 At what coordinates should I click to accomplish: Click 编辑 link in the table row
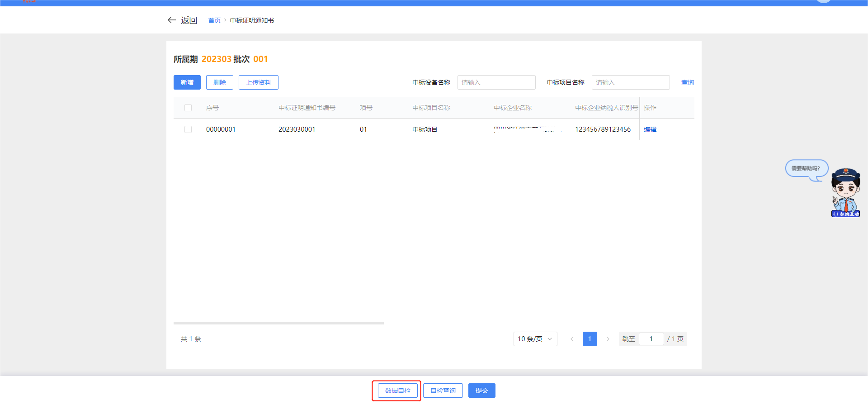(x=650, y=129)
